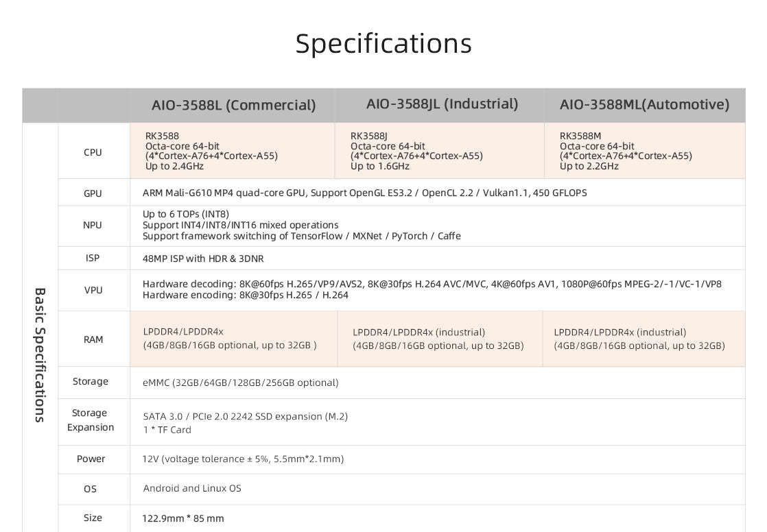The width and height of the screenshot is (767, 532).
Task: Click the 48MP ISP with HDR text
Action: [x=203, y=258]
